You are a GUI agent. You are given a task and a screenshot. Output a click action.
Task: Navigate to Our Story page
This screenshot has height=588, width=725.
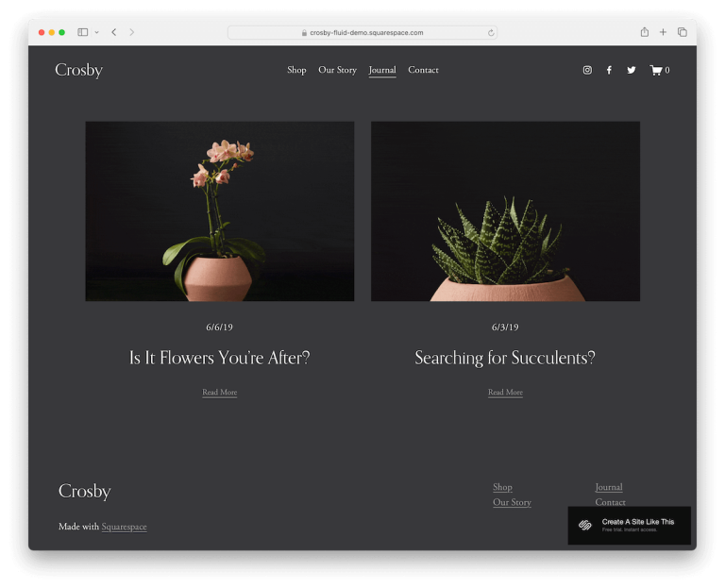337,70
